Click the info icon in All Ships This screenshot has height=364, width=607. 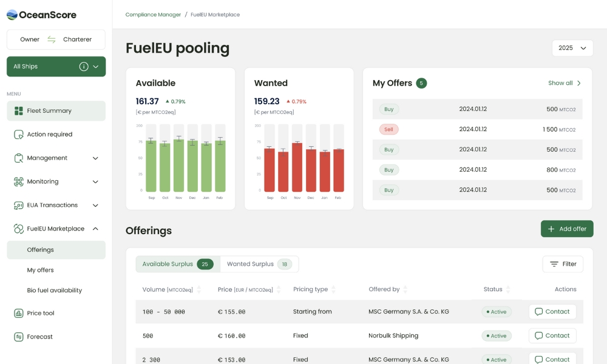click(x=84, y=67)
